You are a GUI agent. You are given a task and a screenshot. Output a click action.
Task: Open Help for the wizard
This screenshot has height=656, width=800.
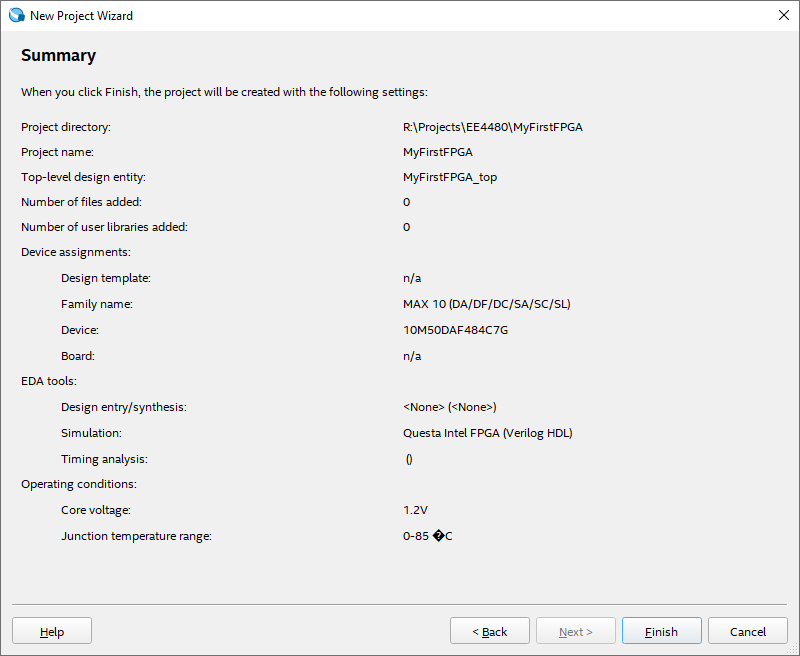point(52,631)
